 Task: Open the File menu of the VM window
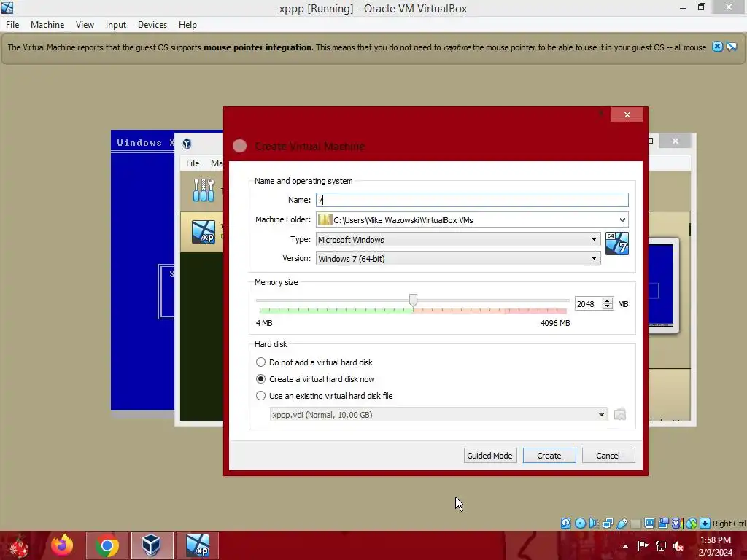click(x=12, y=25)
